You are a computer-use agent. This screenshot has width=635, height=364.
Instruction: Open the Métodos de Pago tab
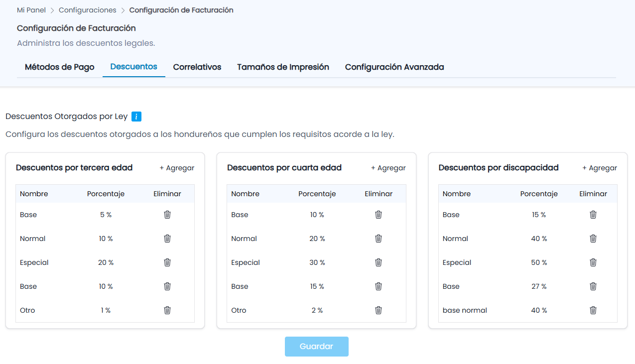60,67
